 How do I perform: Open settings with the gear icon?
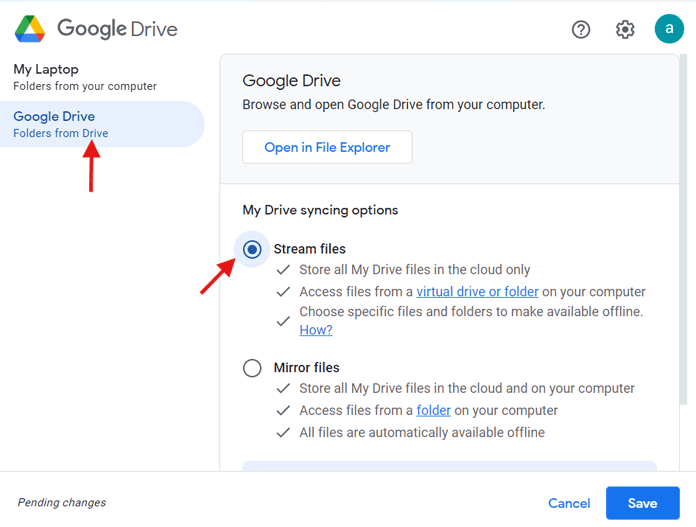tap(625, 30)
